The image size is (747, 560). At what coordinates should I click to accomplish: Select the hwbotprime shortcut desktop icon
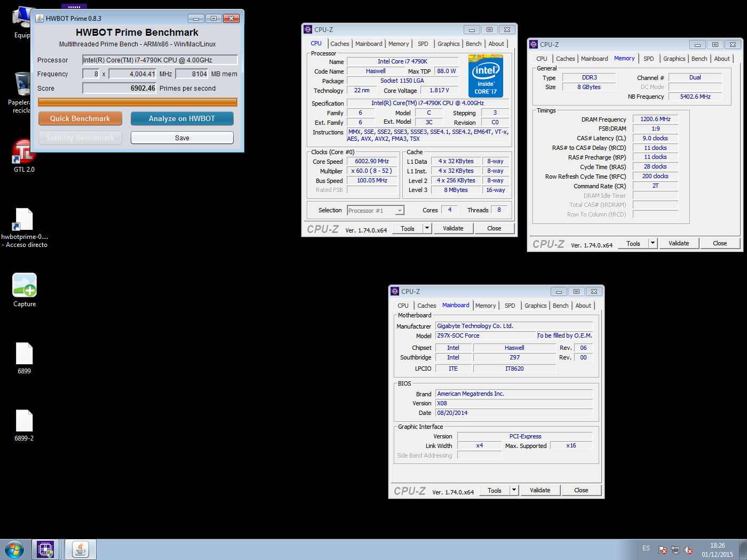click(24, 228)
